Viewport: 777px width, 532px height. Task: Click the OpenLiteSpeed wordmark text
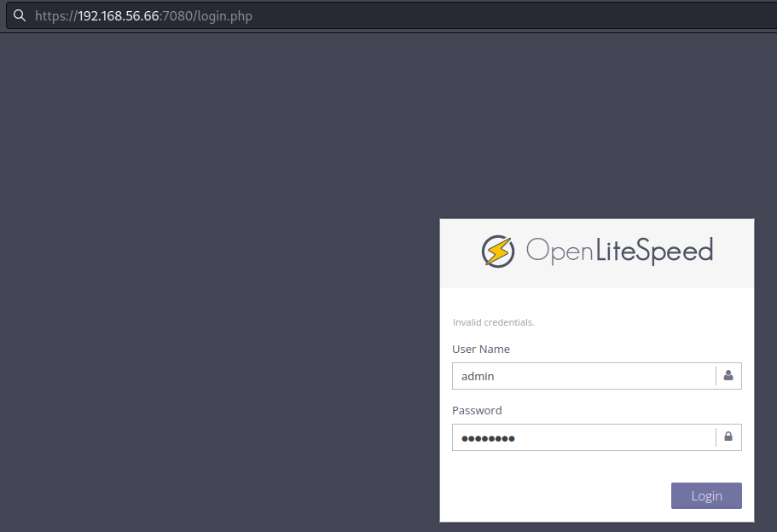click(x=619, y=251)
